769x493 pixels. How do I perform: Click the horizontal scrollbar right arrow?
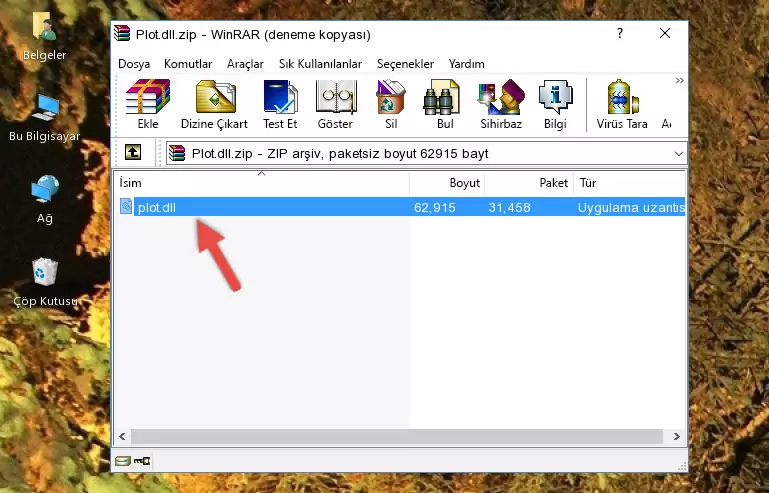tap(677, 436)
